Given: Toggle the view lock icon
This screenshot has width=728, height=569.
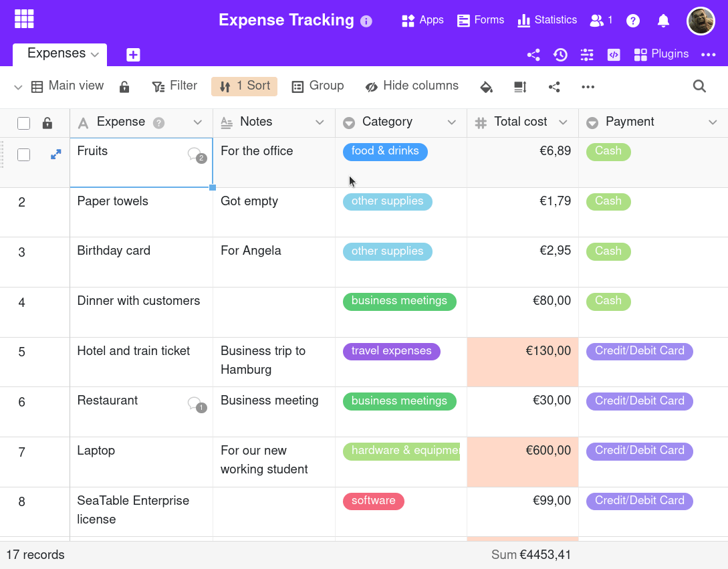Looking at the screenshot, I should click(124, 87).
